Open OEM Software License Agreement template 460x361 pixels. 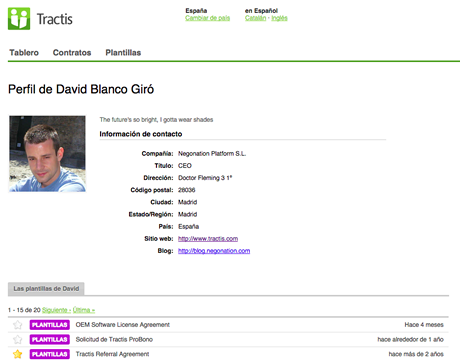[x=123, y=325]
